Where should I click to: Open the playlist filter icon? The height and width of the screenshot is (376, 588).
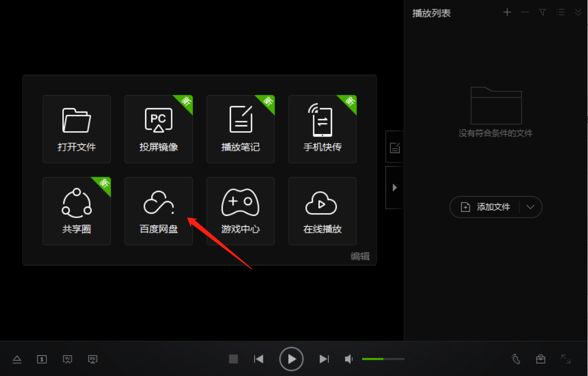click(542, 13)
